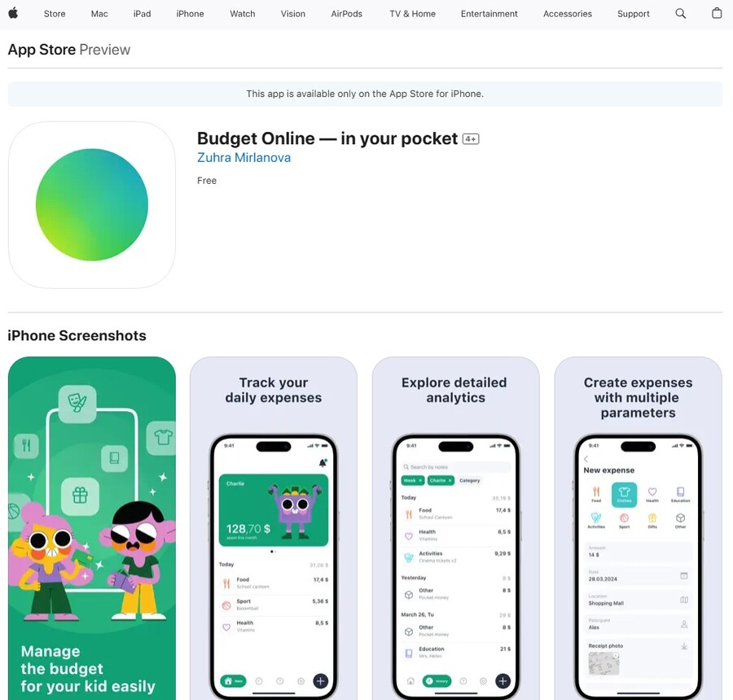Click the green history tab in analytics screenshot
Viewport: 733px width, 700px height.
click(437, 680)
